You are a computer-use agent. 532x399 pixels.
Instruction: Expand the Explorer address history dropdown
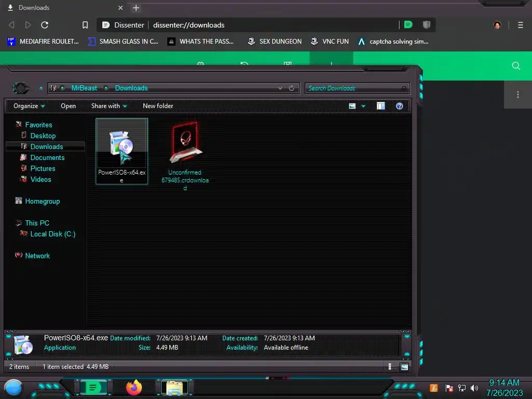[x=280, y=88]
